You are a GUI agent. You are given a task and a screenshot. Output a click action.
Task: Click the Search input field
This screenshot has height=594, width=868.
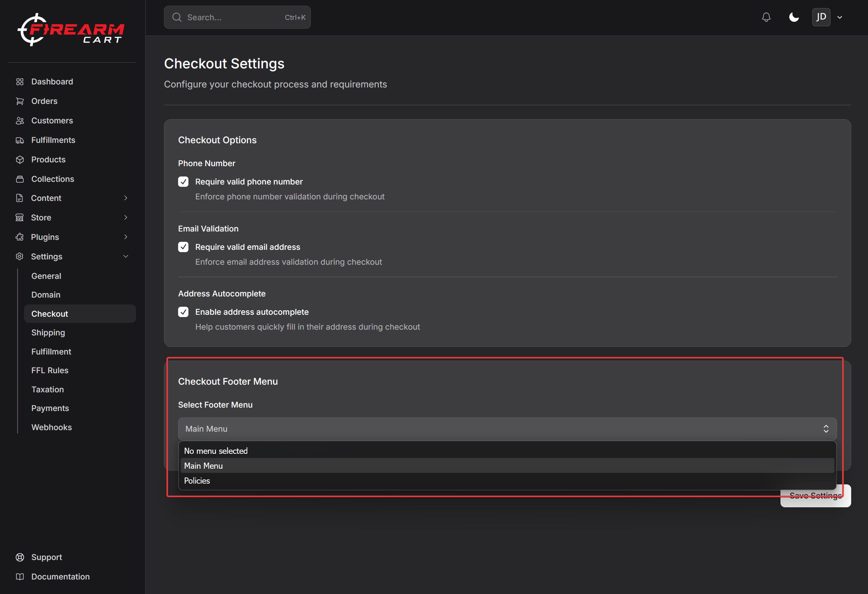(x=237, y=17)
